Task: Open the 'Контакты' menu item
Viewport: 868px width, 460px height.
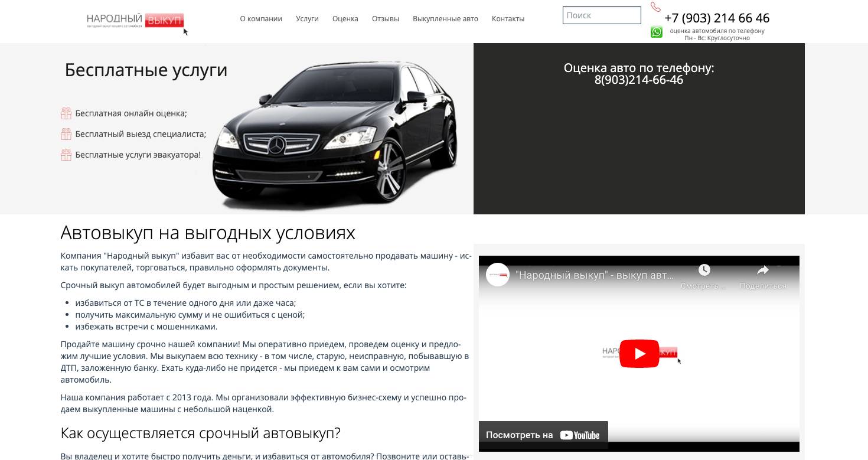Action: pos(508,19)
